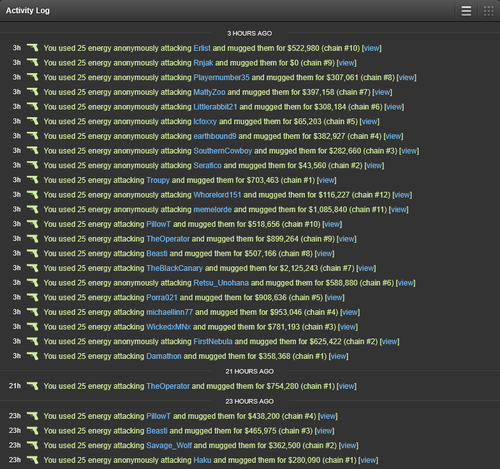The height and width of the screenshot is (469, 500).
Task: View attack log for Erlist $522,980 mug
Action: pyautogui.click(x=372, y=48)
